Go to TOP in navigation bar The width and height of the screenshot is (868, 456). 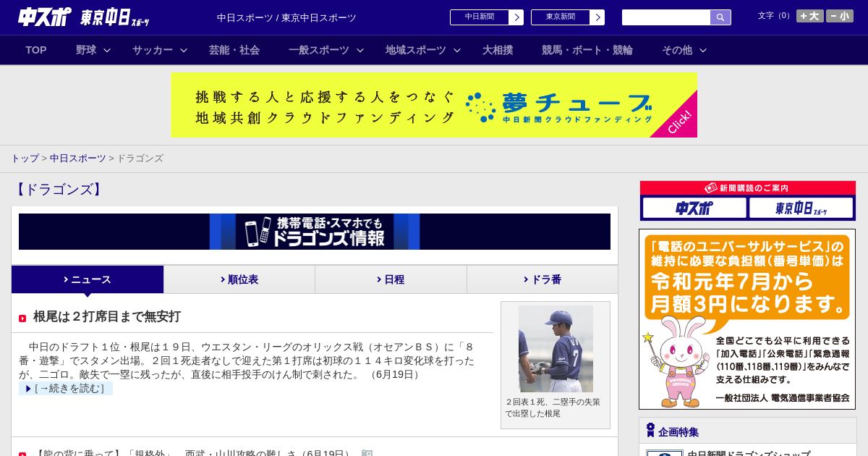coord(36,50)
